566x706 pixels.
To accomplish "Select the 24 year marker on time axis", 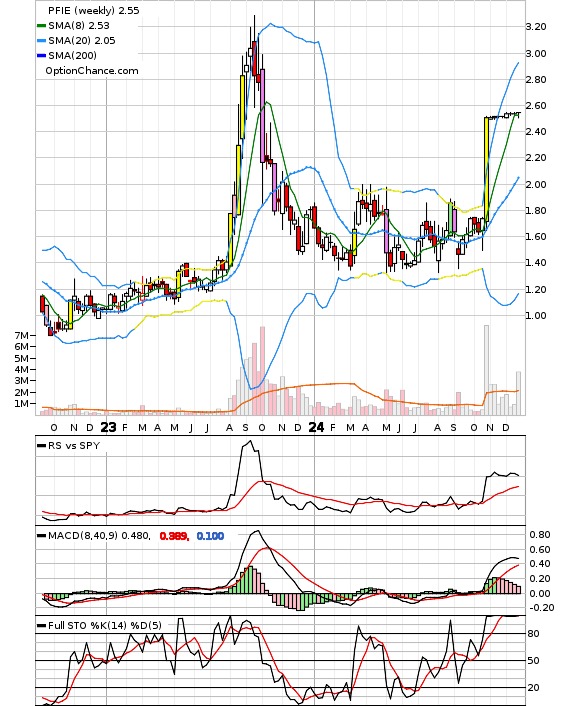I will click(x=316, y=427).
